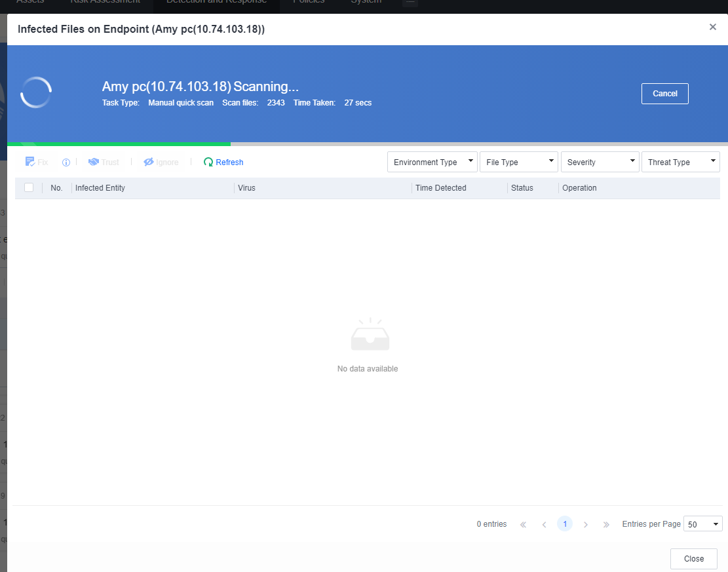Jump to the last page arrow
The width and height of the screenshot is (728, 572).
click(606, 524)
